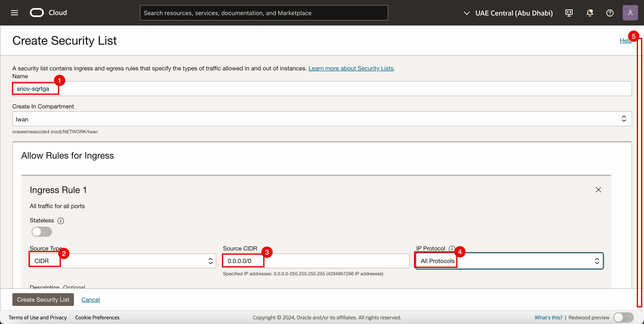Remove Ingress Rule 1 with the X
The width and height of the screenshot is (644, 324).
click(598, 190)
